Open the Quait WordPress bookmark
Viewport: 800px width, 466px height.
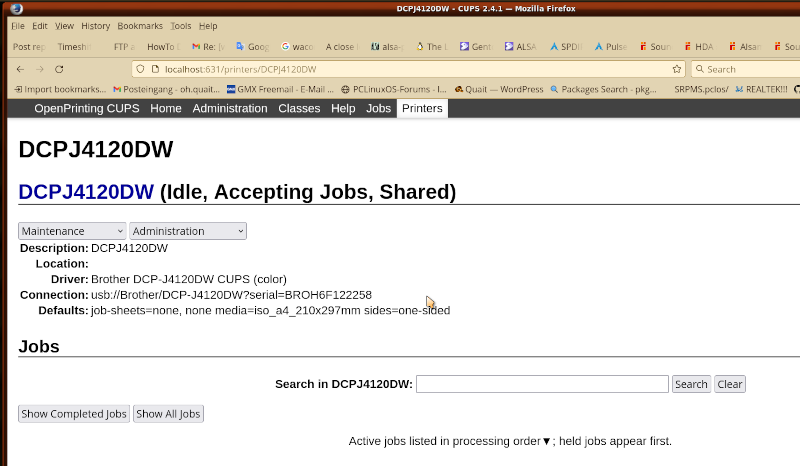(x=498, y=89)
